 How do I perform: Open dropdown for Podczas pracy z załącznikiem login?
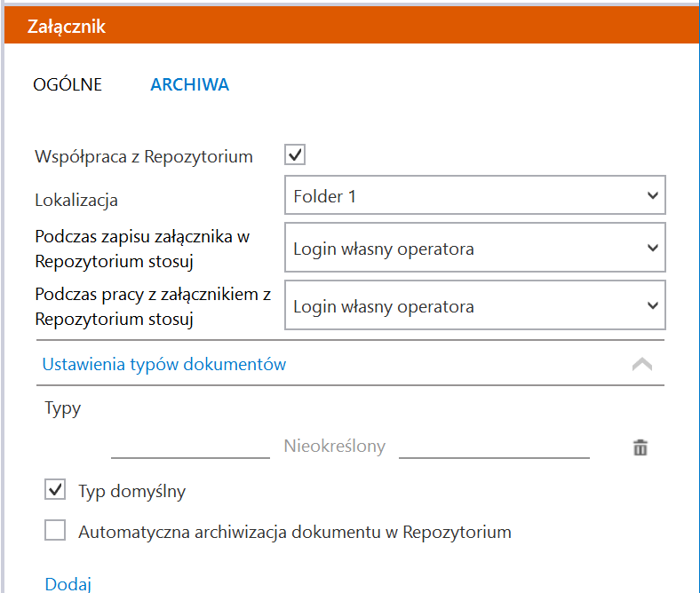pos(475,305)
